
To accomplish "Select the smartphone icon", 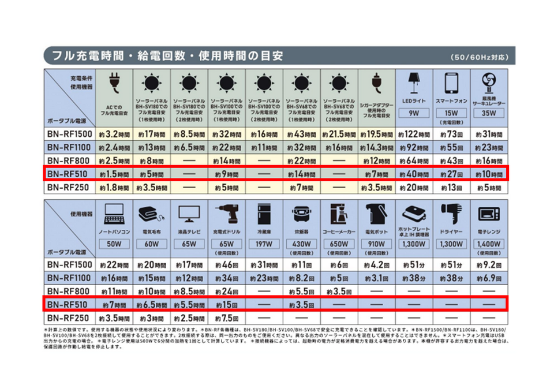I will coord(451,82).
